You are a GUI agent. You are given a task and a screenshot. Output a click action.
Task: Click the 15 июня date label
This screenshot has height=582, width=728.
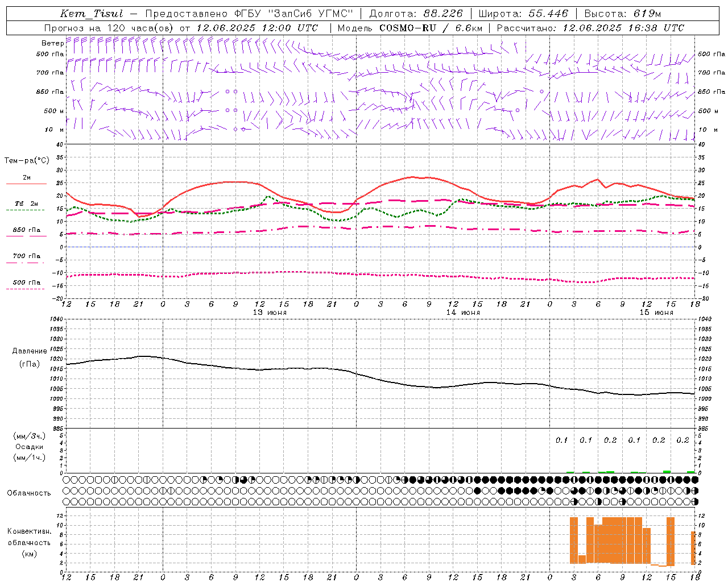[656, 313]
